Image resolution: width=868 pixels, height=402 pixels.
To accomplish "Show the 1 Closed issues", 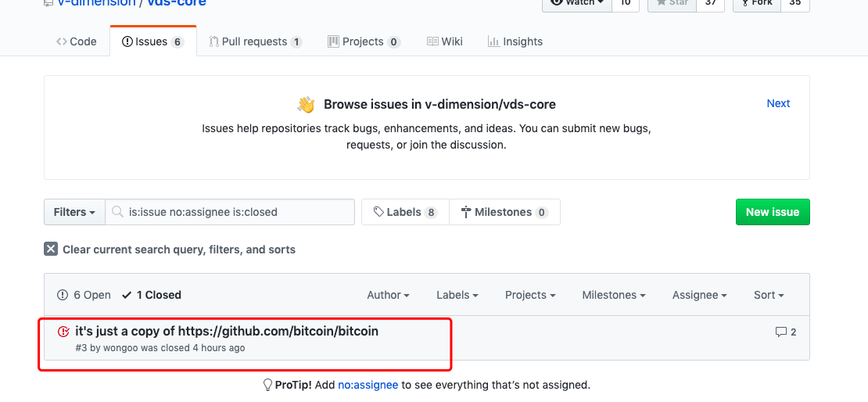I will click(152, 295).
